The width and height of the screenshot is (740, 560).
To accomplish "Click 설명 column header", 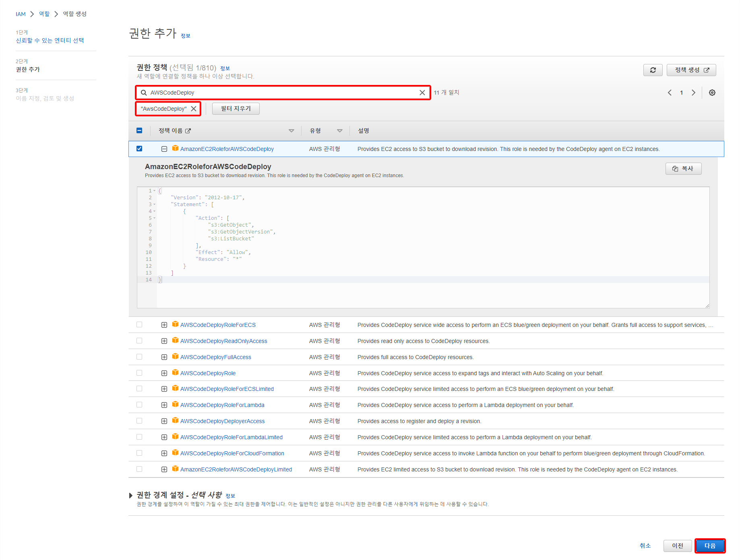I will click(x=364, y=131).
